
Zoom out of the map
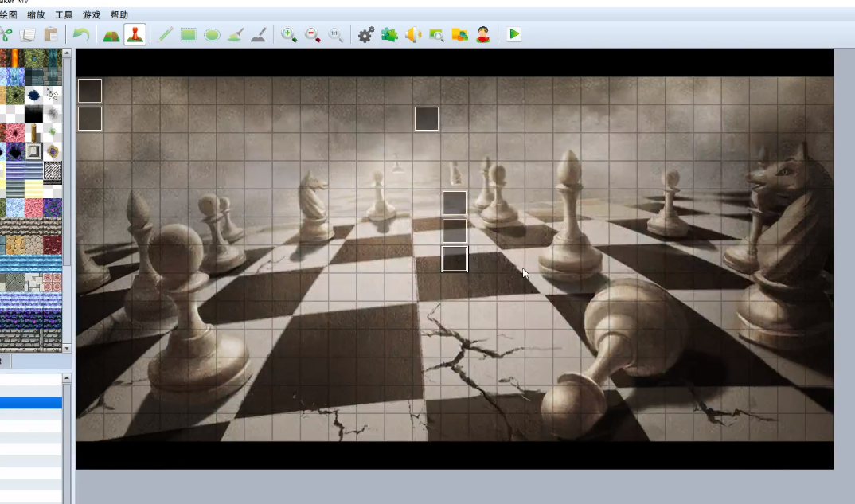coord(312,35)
